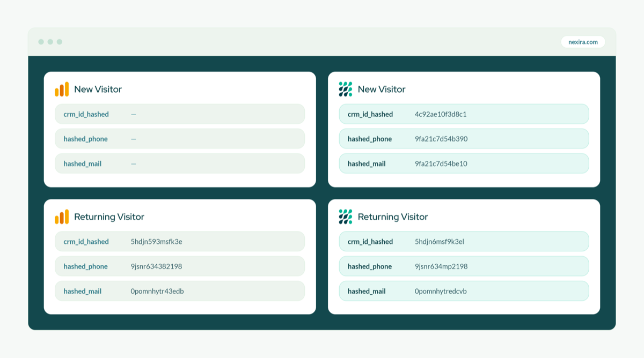Screen dimensions: 644x358
Task: Select row with value 0pomnhytredcvb
Action: [464, 291]
